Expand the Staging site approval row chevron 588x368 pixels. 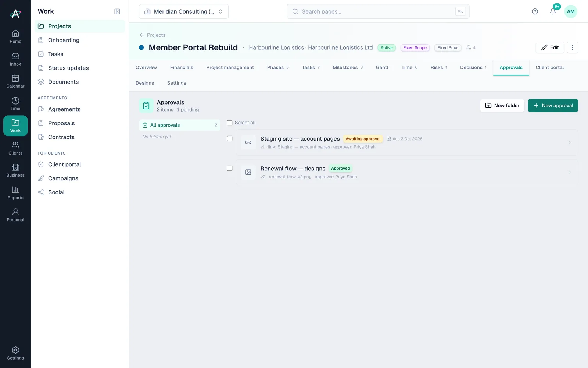569,142
